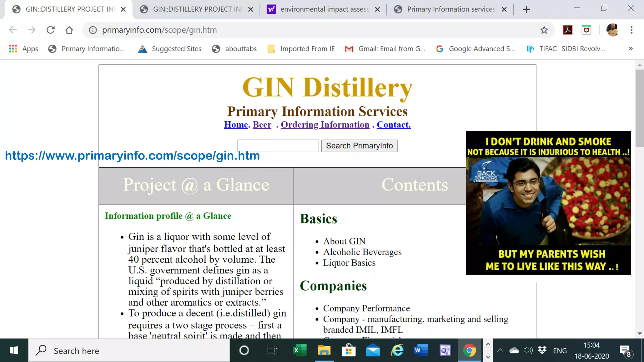Click the page search text field
Screen dimensions: 644x362
278,146
